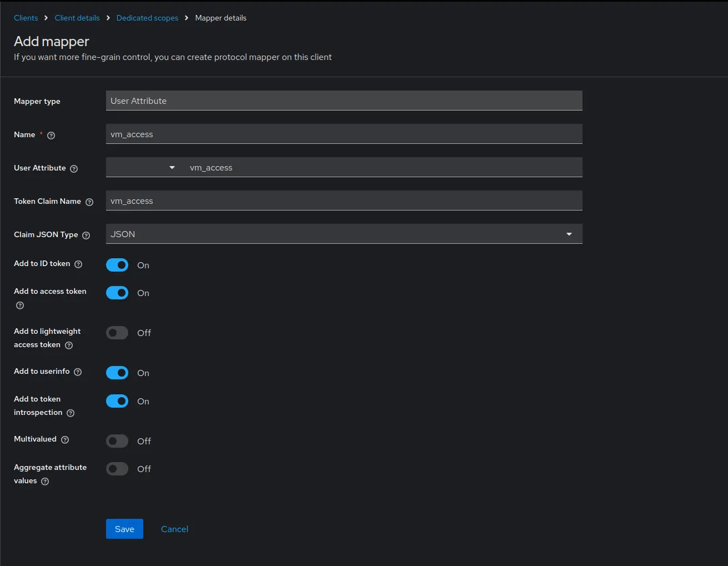Turn on the Multivalued toggle
The height and width of the screenshot is (566, 728).
(117, 441)
